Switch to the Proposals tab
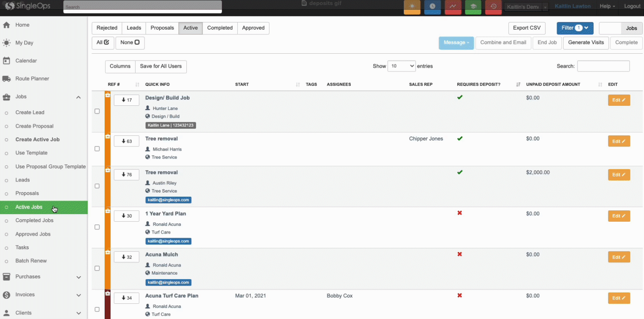The height and width of the screenshot is (319, 644). (162, 28)
